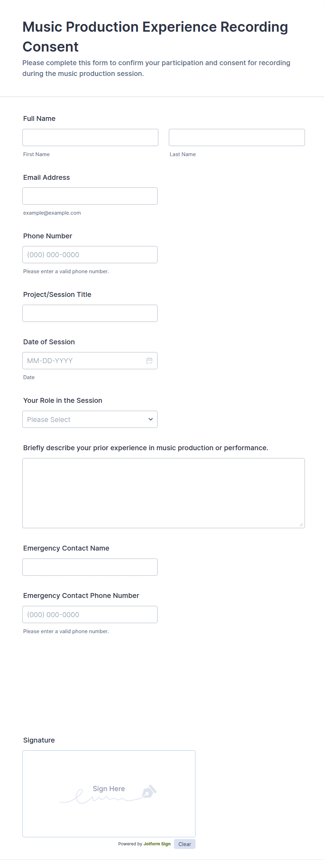Click the Signature field label
Viewport: 324px width, 868px height.
point(39,740)
